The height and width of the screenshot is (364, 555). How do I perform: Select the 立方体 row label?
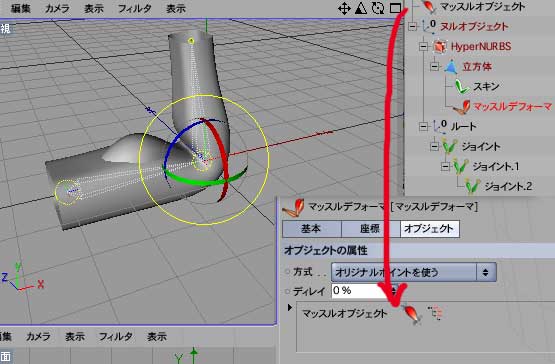[x=477, y=67]
